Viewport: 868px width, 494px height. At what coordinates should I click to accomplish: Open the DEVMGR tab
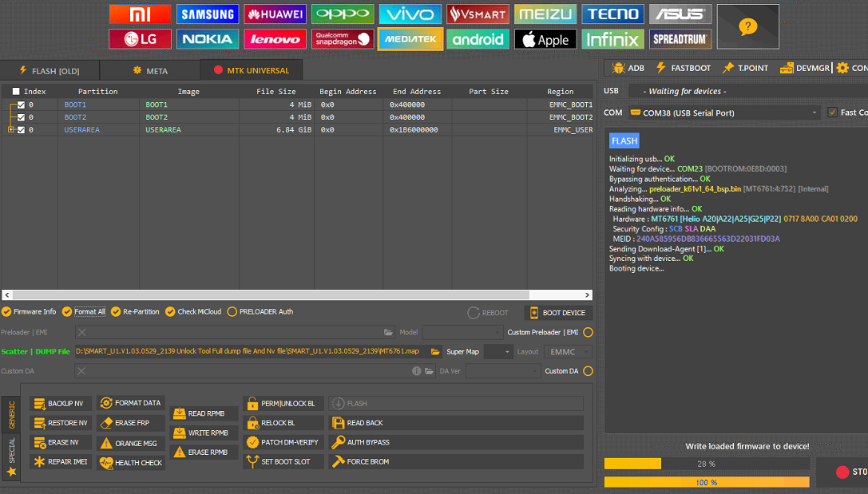click(x=804, y=68)
